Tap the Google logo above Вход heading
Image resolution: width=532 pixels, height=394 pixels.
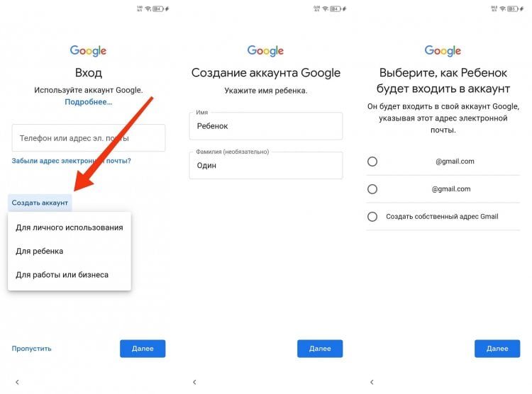pos(88,50)
